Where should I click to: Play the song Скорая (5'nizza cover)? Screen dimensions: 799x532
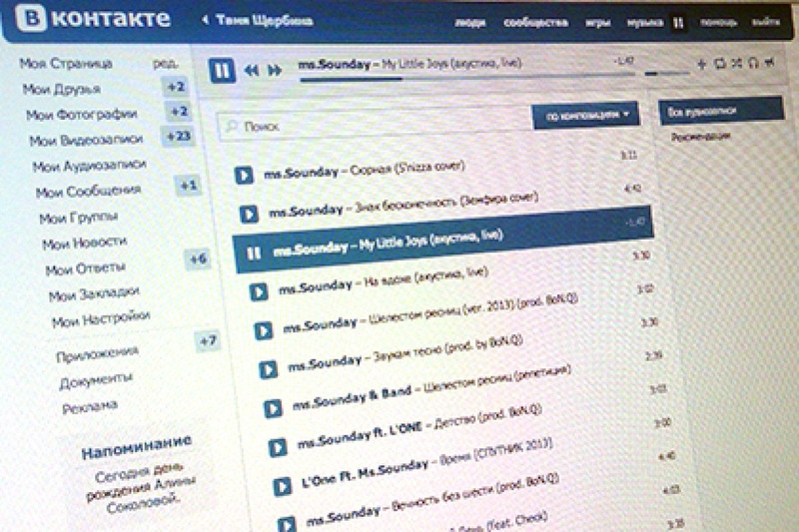[242, 175]
